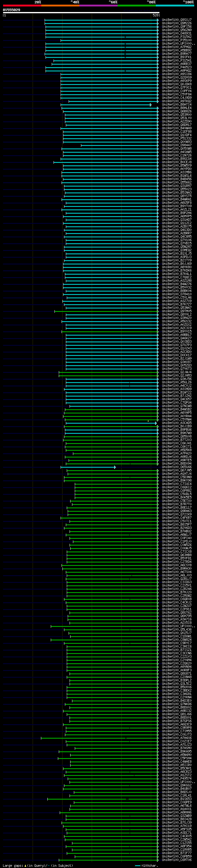Select the UniRef100_Q67JN5 label
The image size is (197, 868).
(177, 470)
